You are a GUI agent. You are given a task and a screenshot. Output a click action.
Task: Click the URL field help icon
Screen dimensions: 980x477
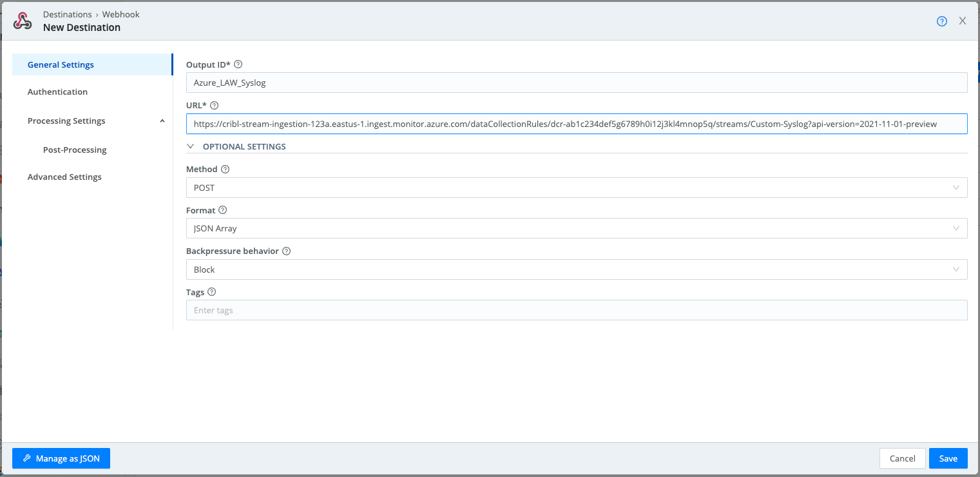(213, 105)
